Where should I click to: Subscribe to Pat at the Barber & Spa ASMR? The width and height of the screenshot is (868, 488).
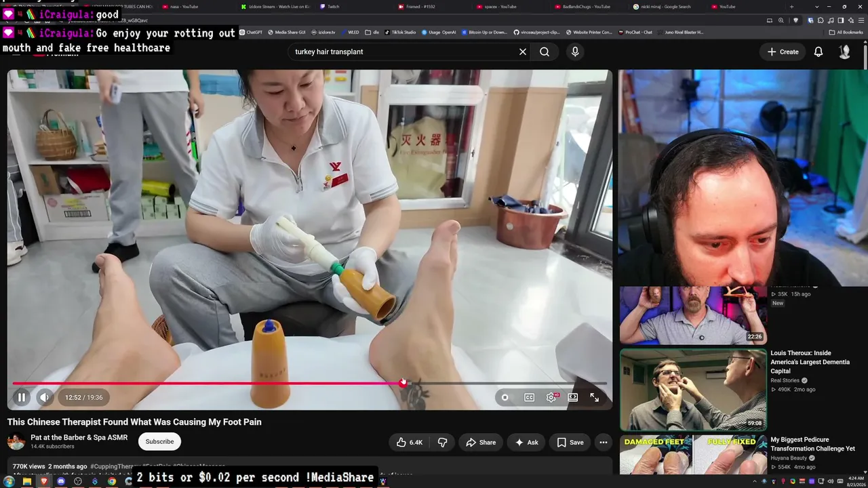159,442
